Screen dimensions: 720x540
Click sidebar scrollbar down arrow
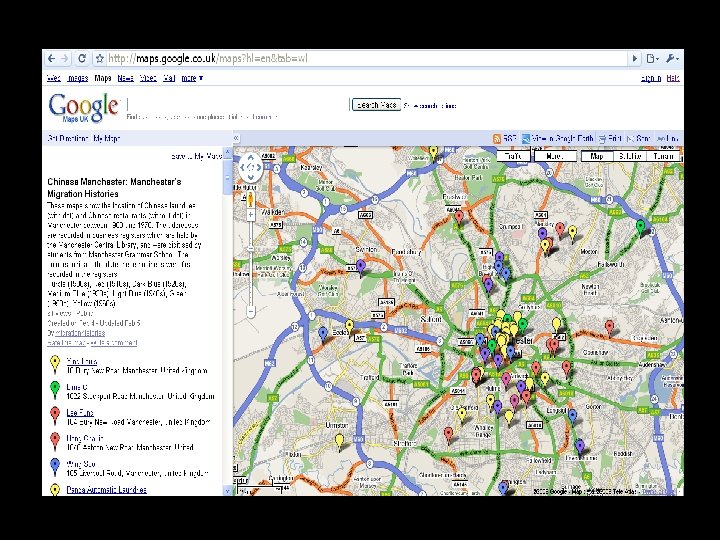click(x=227, y=491)
